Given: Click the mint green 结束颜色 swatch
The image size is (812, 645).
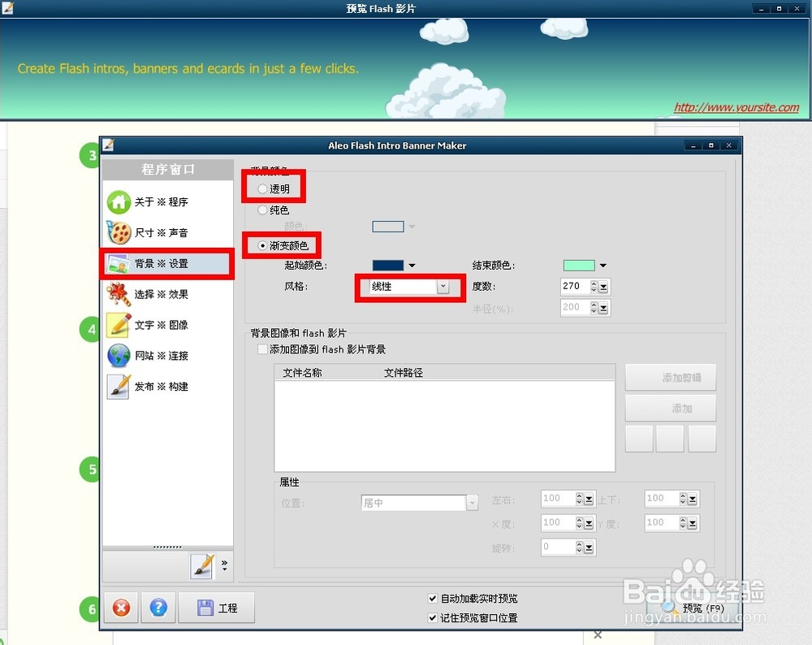Looking at the screenshot, I should 579,266.
